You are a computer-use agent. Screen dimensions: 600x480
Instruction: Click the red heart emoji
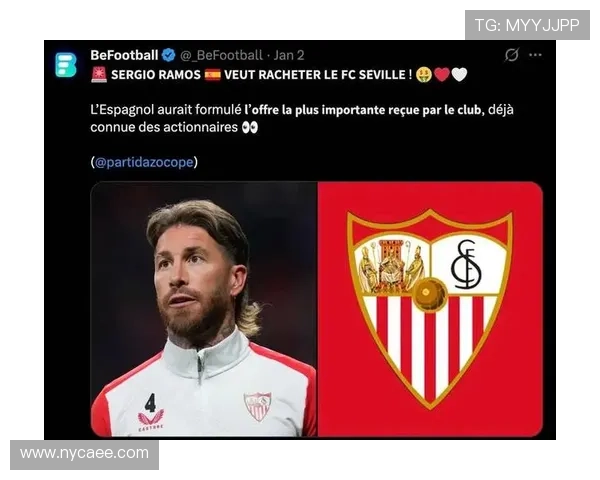442,74
